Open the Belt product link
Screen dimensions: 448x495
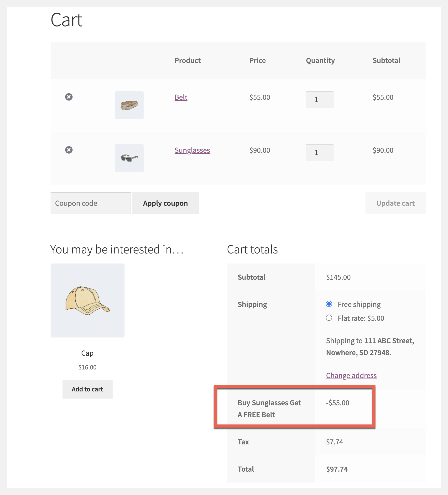181,97
